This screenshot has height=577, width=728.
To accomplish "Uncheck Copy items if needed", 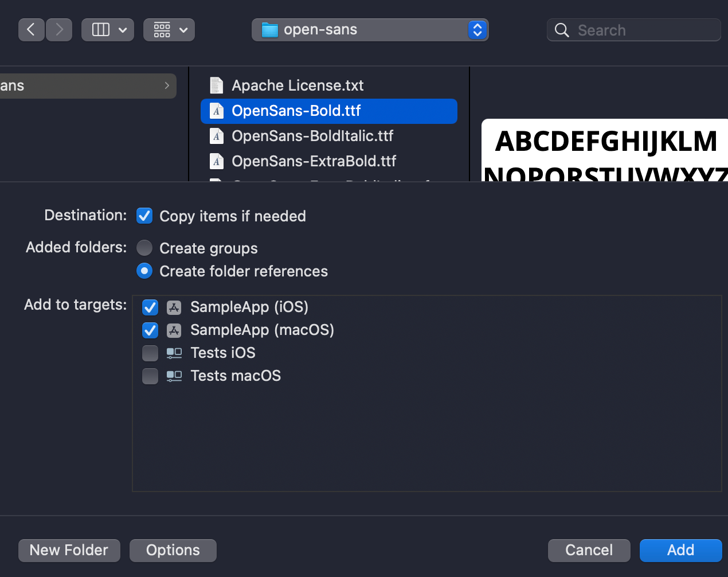I will [x=144, y=216].
